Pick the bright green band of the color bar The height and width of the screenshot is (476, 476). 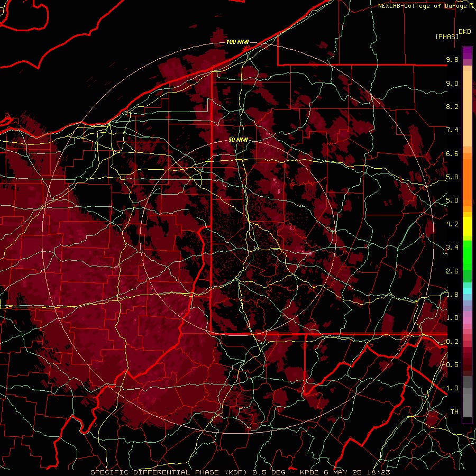(x=467, y=255)
